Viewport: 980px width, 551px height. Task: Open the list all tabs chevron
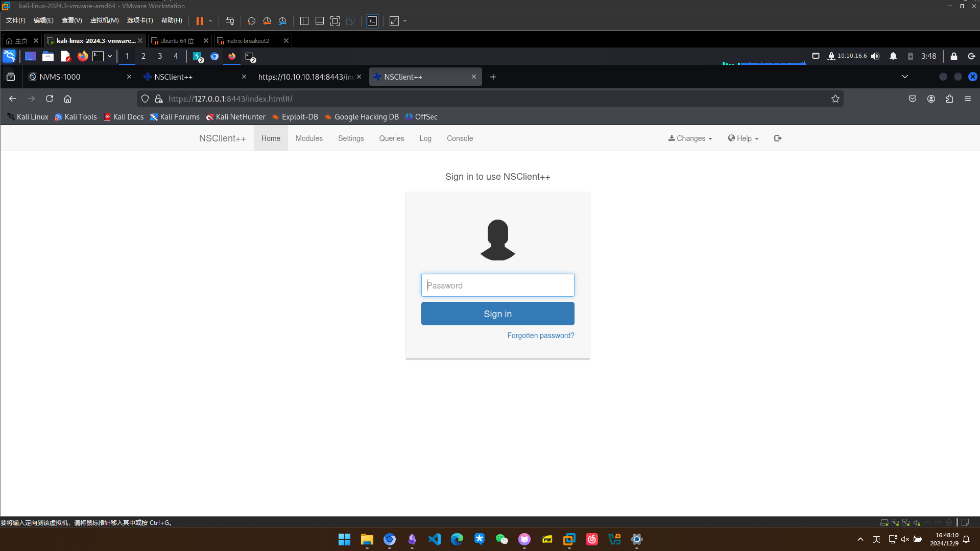pos(904,77)
